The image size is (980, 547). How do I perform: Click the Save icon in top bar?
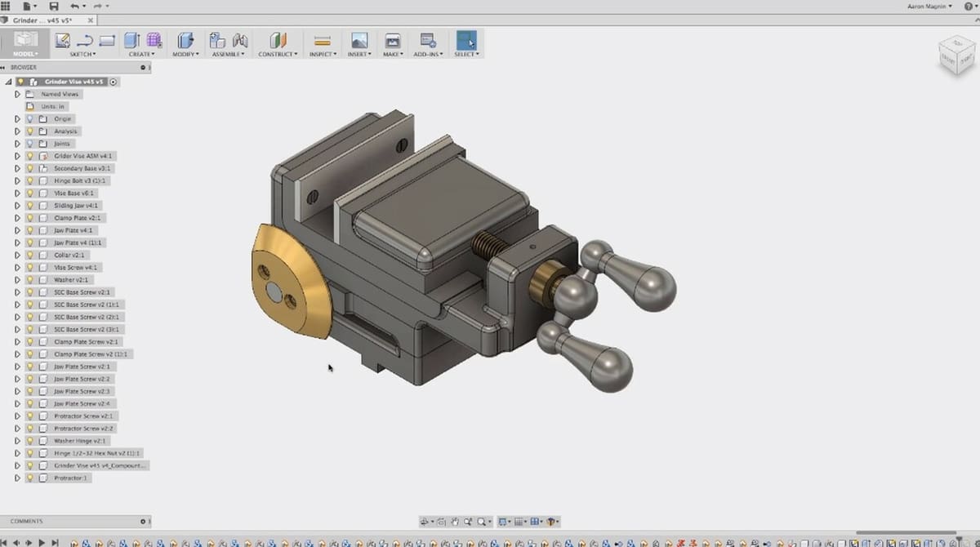coord(54,6)
